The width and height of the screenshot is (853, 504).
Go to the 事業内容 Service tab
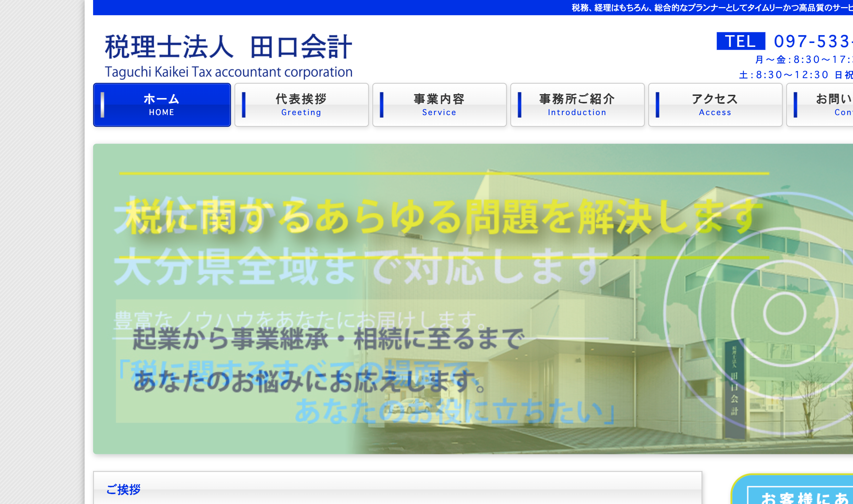click(x=439, y=105)
